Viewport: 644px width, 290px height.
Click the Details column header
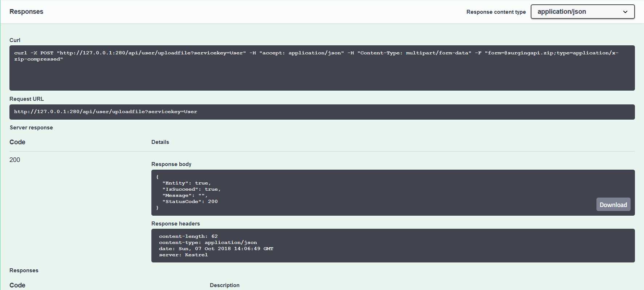pos(160,142)
